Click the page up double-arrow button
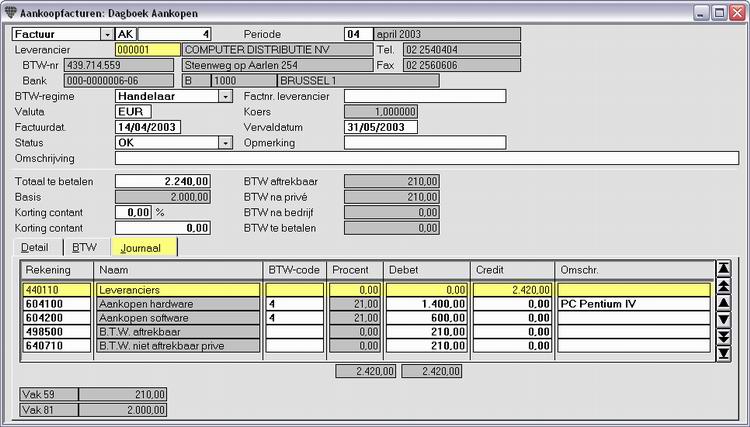The image size is (750, 427). [724, 286]
